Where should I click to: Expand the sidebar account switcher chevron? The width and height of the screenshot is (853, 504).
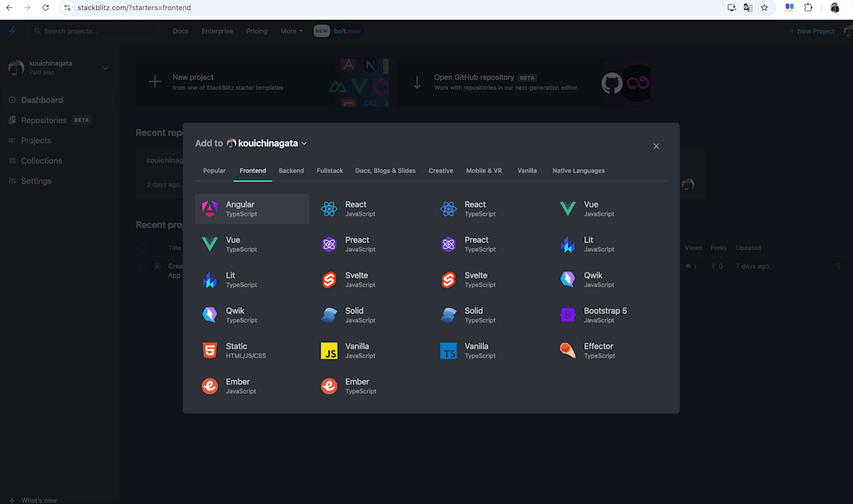point(105,68)
